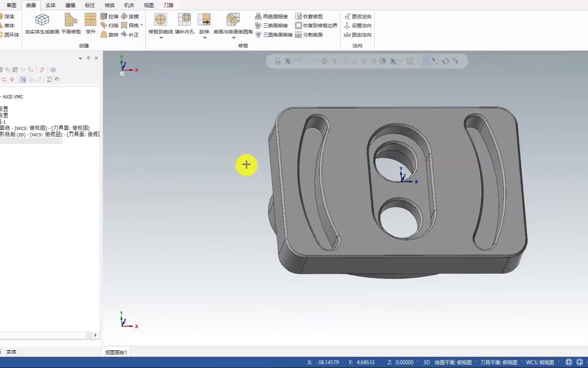Click 固定法向 orient normal command
The height and width of the screenshot is (368, 588).
(358, 35)
